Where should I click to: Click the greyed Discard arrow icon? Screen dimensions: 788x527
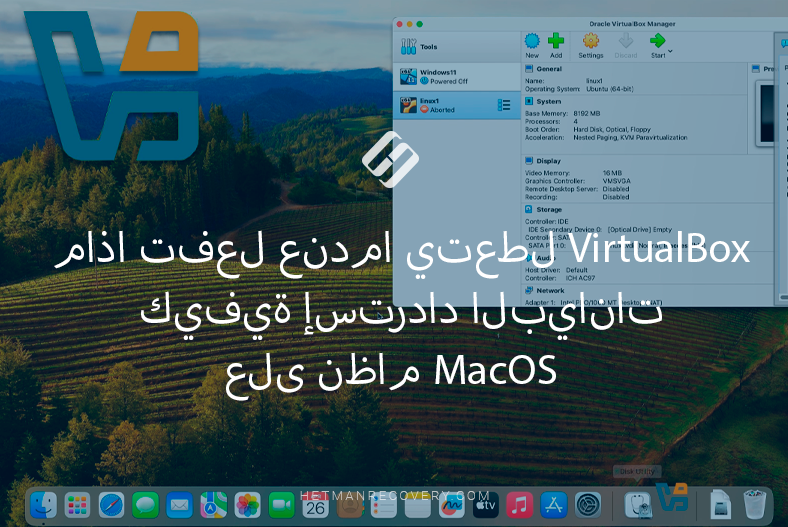(x=626, y=41)
